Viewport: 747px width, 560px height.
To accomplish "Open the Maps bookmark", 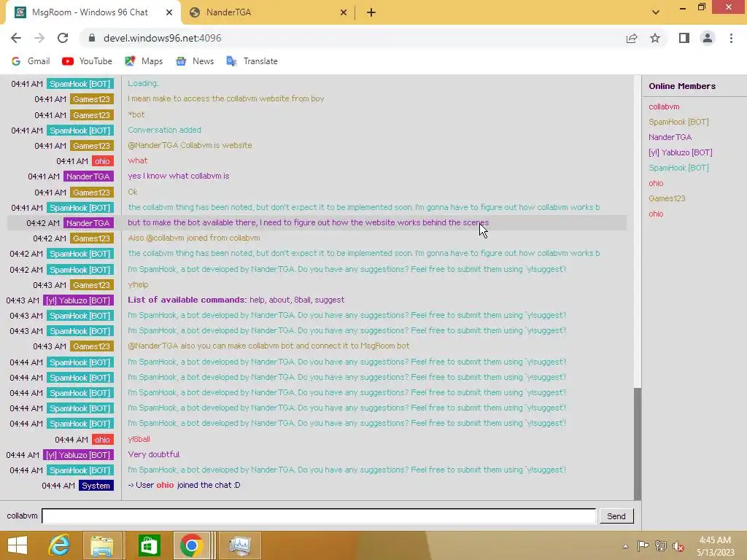I will point(144,61).
